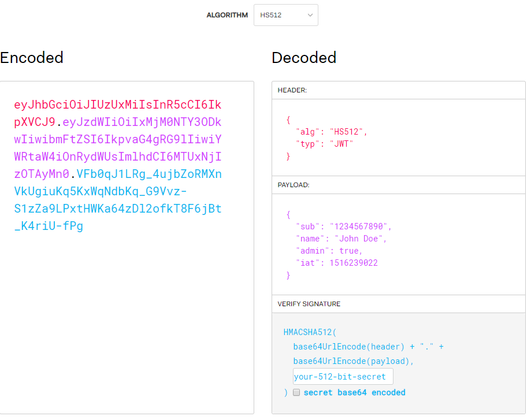Click the blue signature segment VFb0qJ1LRg_4ujbZoRMXn

(149, 174)
